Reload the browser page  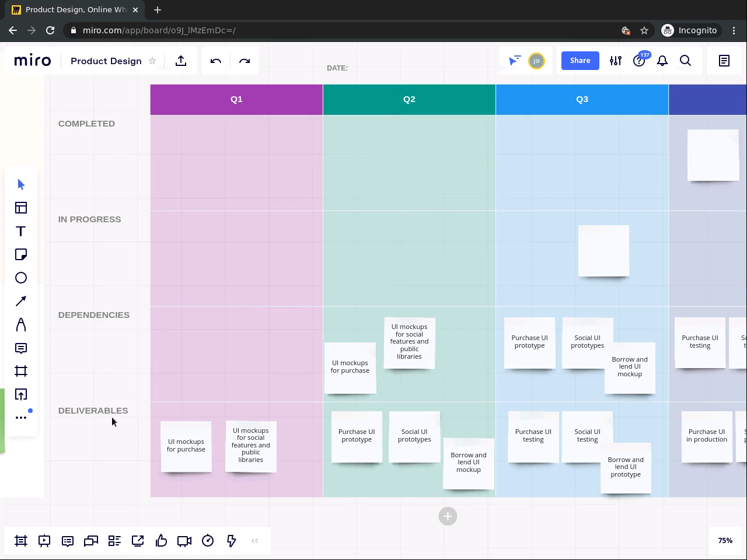click(x=50, y=30)
